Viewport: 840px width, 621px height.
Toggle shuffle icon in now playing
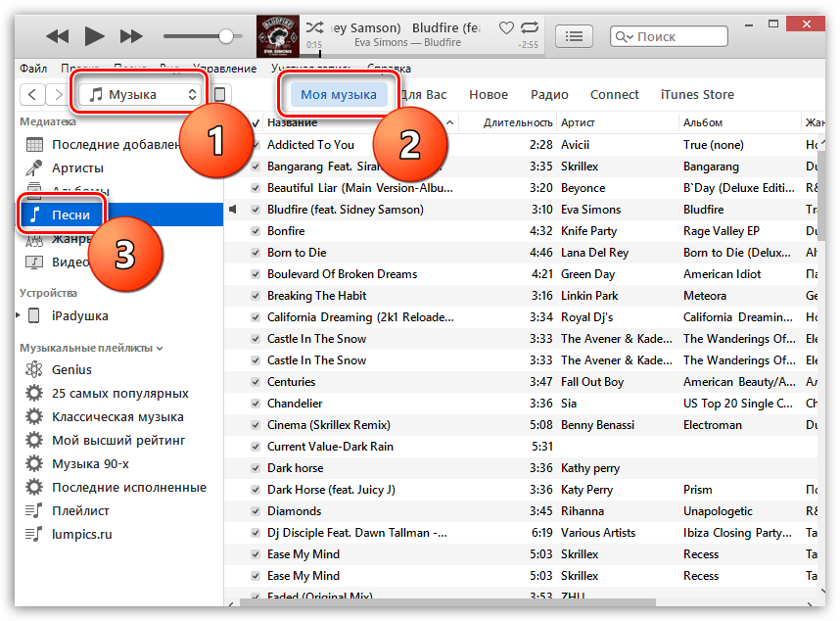[x=314, y=27]
